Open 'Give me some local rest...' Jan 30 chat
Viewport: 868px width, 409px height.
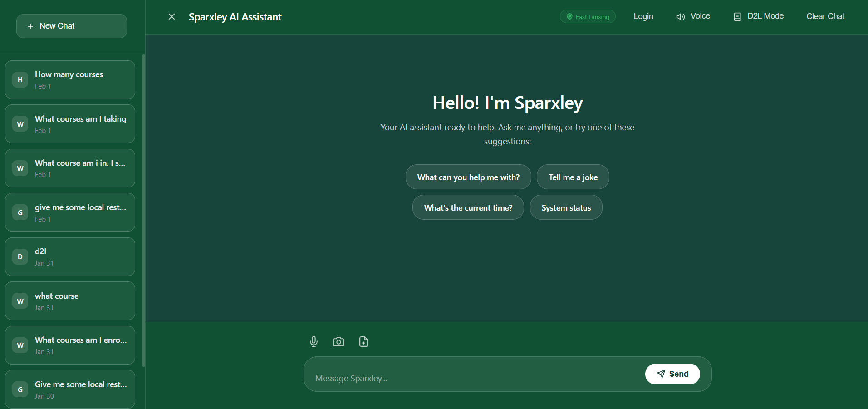coord(70,389)
